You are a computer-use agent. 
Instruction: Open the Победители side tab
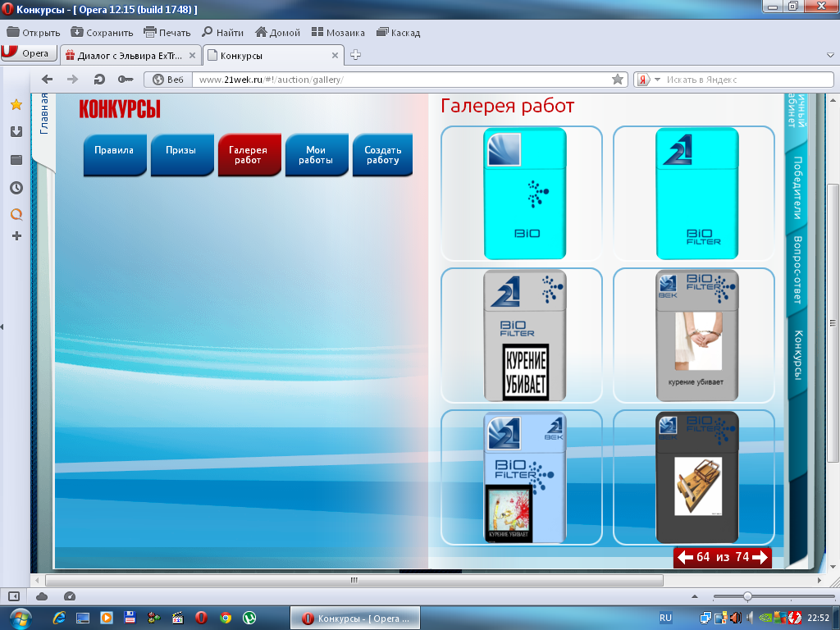point(797,188)
